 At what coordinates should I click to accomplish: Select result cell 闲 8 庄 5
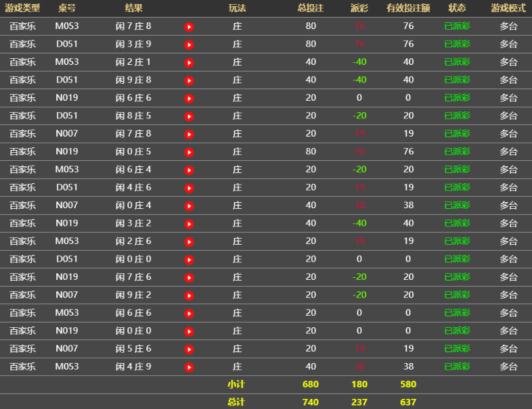click(x=133, y=116)
